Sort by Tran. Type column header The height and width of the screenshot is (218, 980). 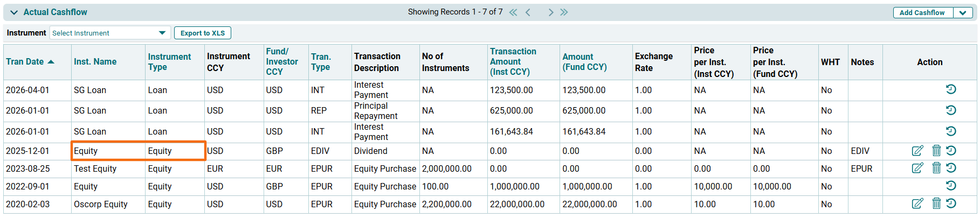[x=321, y=62]
